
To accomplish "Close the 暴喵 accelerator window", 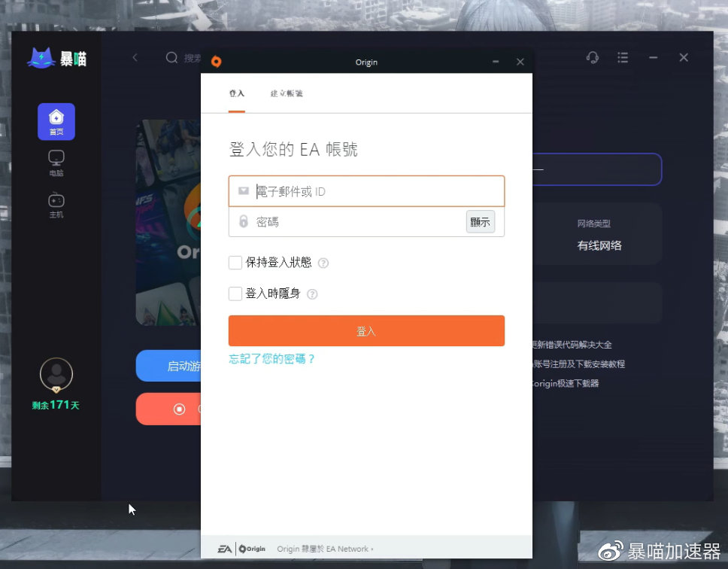I will coord(684,58).
